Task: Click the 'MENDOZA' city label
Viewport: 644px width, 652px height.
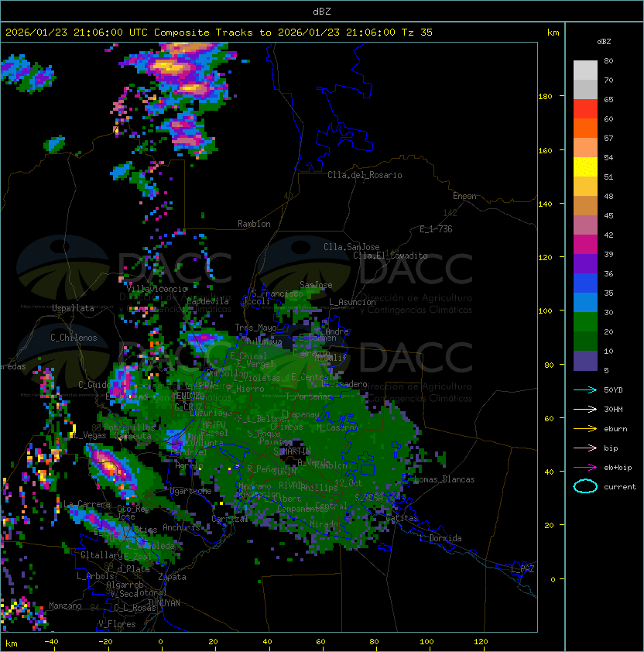Action: click(x=188, y=395)
